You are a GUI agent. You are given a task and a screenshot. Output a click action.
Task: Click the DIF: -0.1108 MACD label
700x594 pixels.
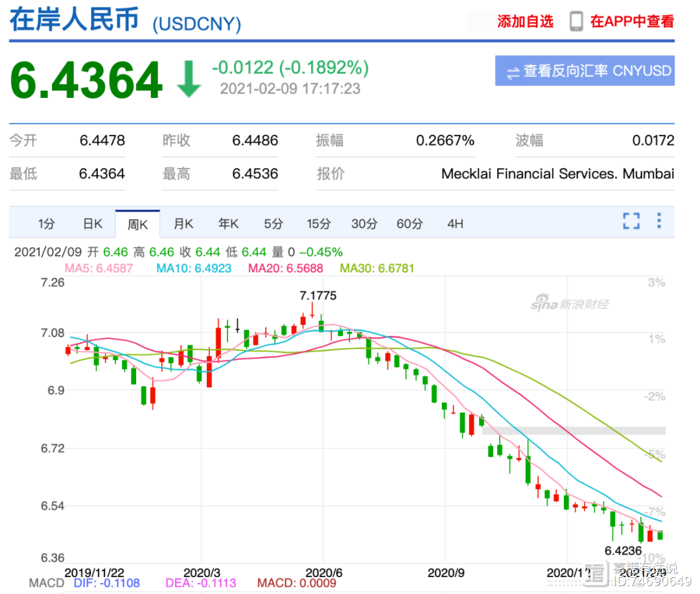107,583
